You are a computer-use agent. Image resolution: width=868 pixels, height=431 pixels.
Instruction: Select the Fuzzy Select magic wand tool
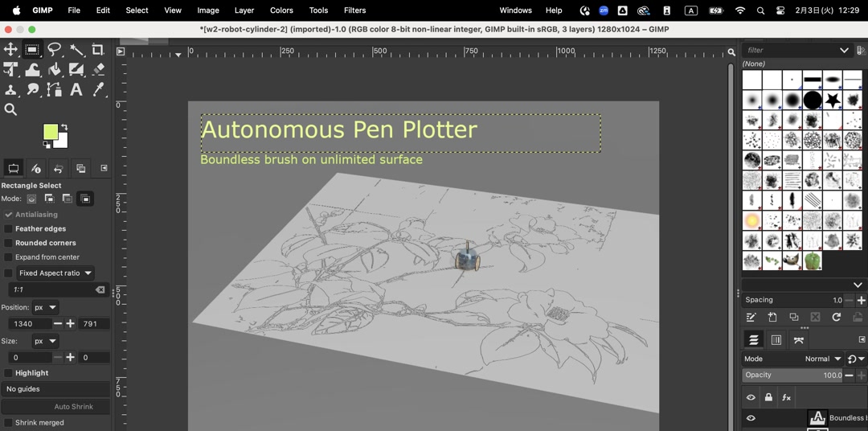76,49
